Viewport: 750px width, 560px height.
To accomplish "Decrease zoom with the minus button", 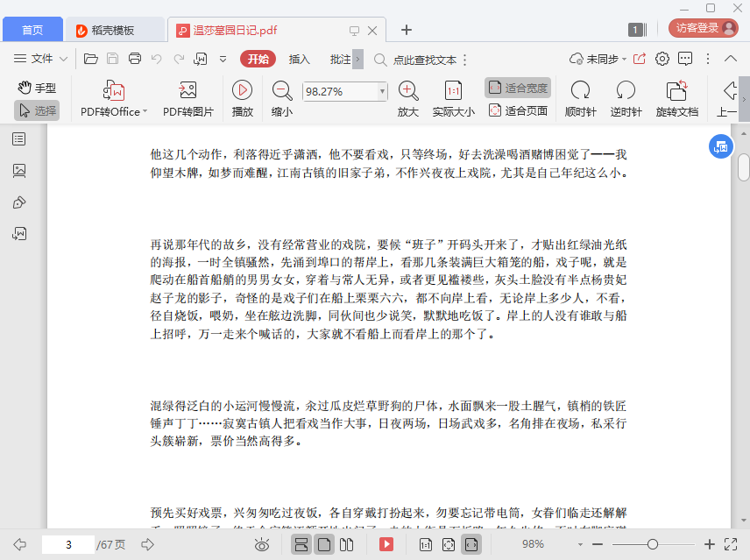I will click(x=598, y=544).
